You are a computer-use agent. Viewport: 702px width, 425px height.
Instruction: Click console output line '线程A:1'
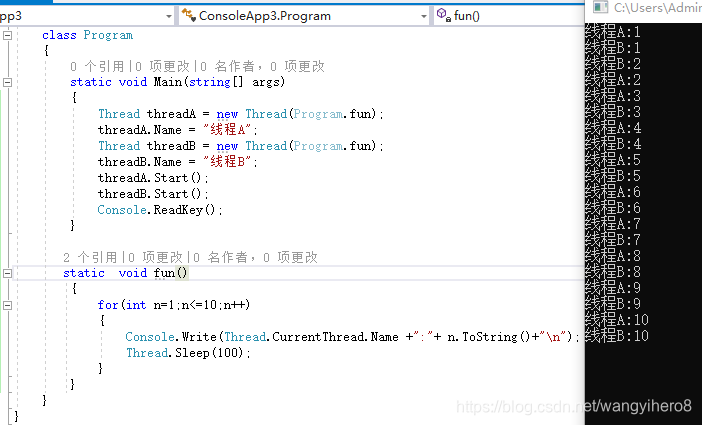613,32
